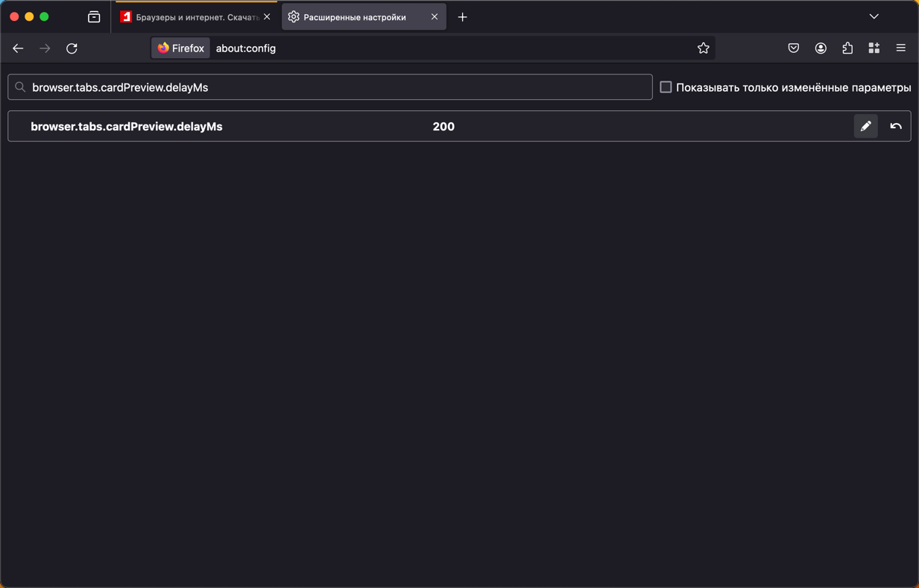Open the recent browsing view icon

coord(94,17)
